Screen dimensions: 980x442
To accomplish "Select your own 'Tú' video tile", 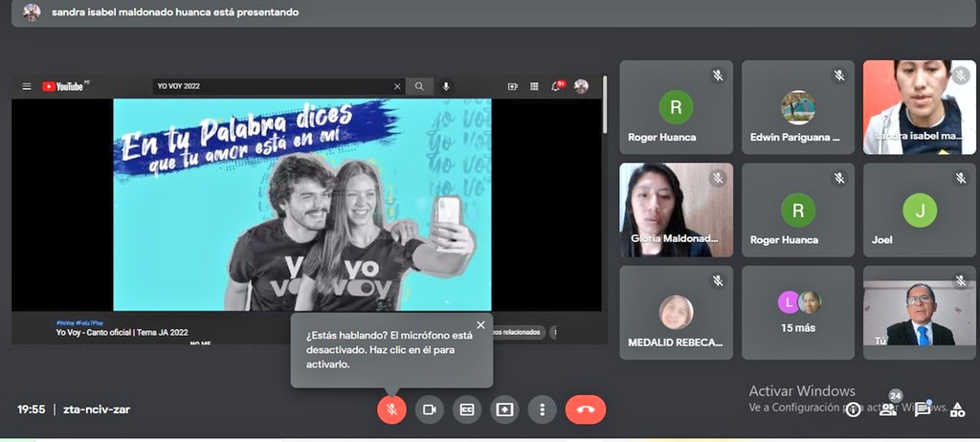I will pos(920,312).
